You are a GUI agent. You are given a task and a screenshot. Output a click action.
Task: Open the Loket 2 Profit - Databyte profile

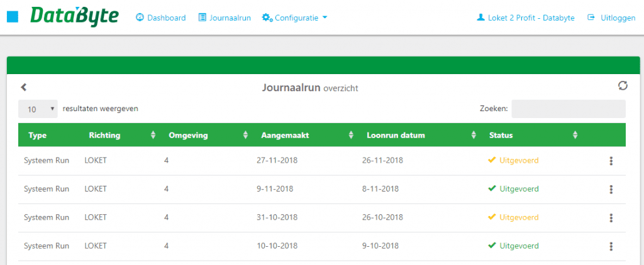point(526,18)
